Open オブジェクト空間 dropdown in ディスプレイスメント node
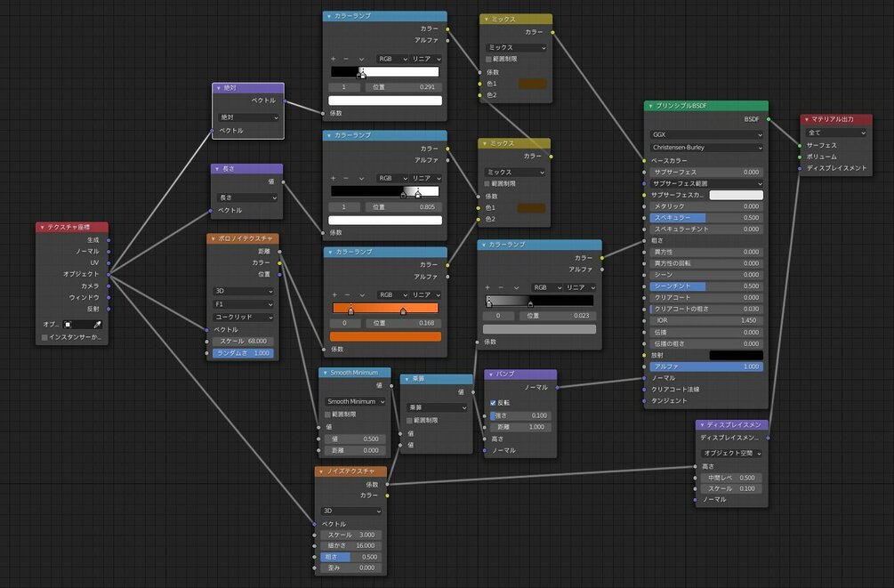The height and width of the screenshot is (588, 894). (731, 453)
